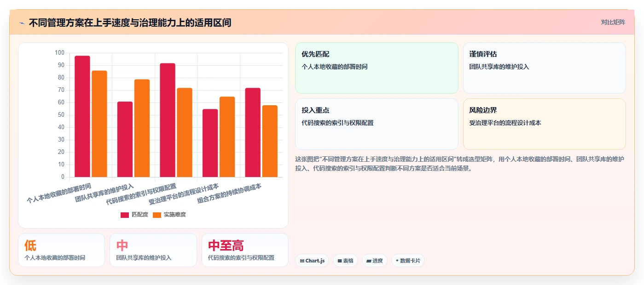Click the 表格 chip icon
The width and height of the screenshot is (644, 285).
[x=340, y=261]
